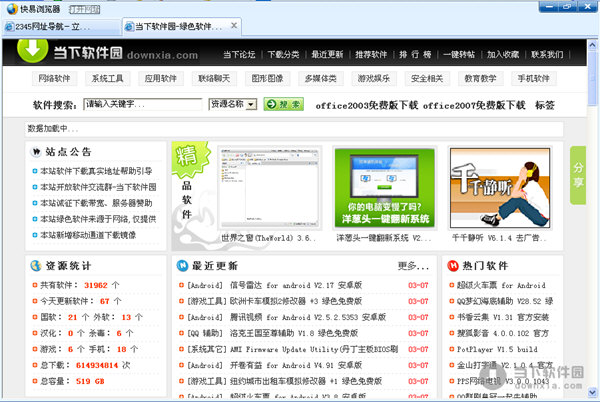Image resolution: width=600 pixels, height=402 pixels.
Task: Open 书香云集 V1.31 hot software
Action: pyautogui.click(x=503, y=317)
